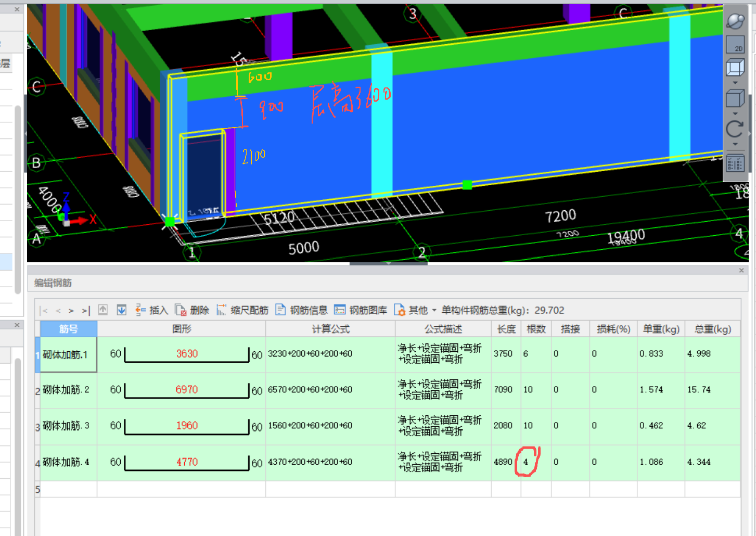Go to next rebar record
756x536 pixels.
[x=71, y=311]
